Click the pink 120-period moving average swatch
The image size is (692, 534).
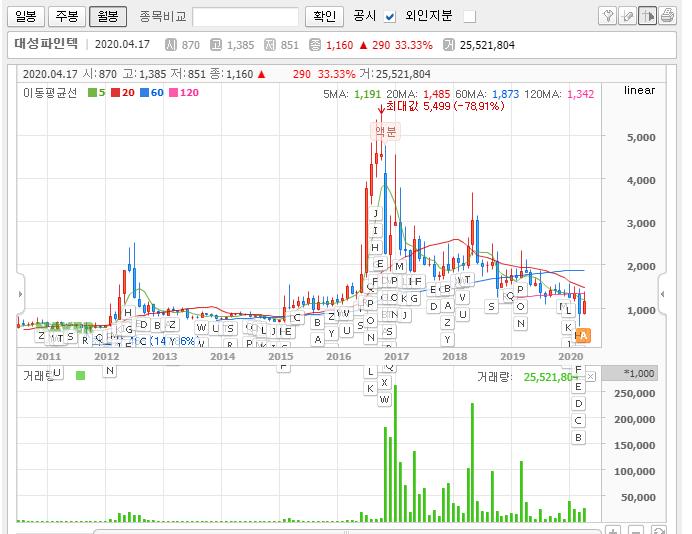pyautogui.click(x=173, y=93)
